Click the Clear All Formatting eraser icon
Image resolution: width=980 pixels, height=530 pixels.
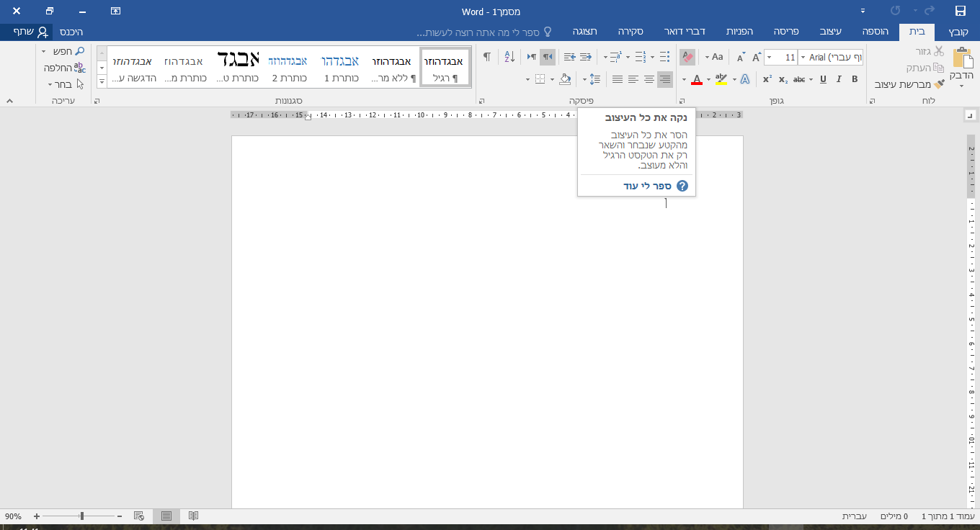point(687,57)
